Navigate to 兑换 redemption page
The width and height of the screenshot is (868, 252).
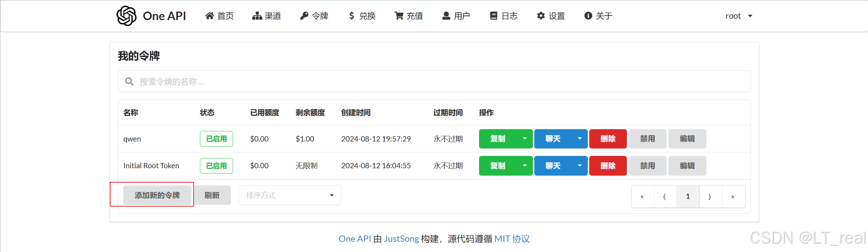click(x=362, y=16)
